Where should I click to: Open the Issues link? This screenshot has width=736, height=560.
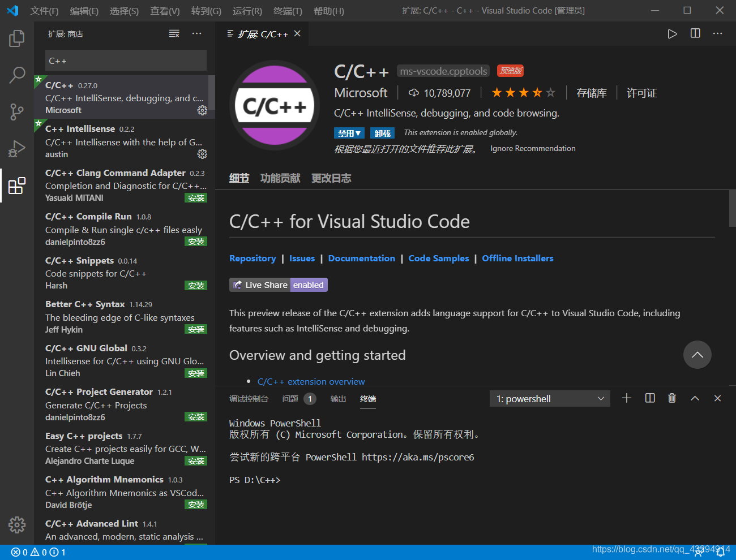tap(302, 258)
